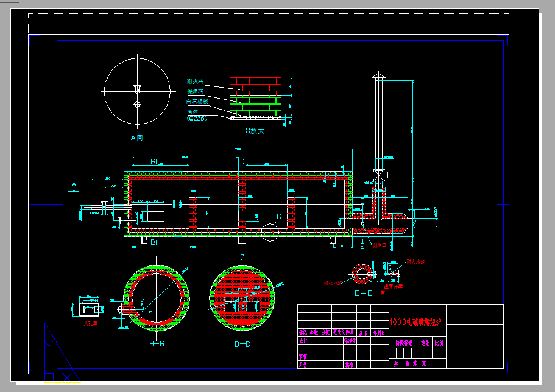Screen dimensions: 555x392
Task: Click the C放大 caption text
Action: (255, 130)
